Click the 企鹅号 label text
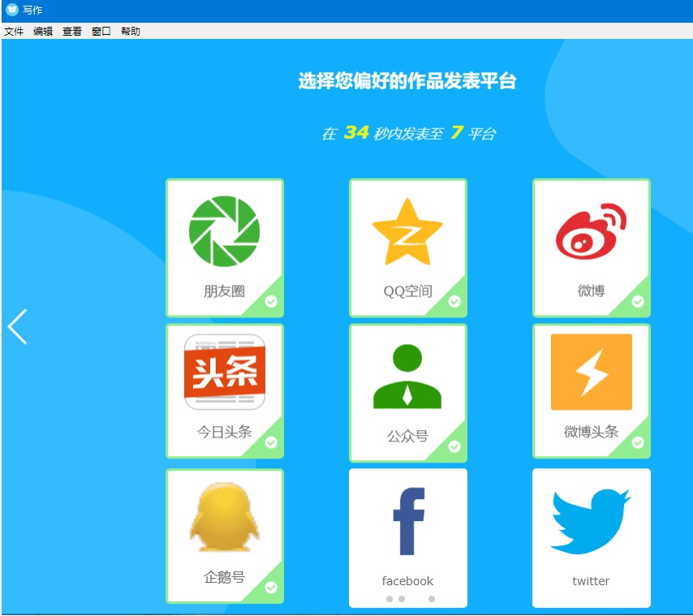 coord(224,577)
